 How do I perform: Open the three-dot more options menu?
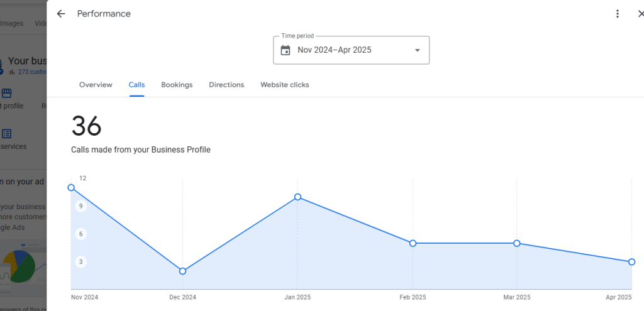click(618, 14)
